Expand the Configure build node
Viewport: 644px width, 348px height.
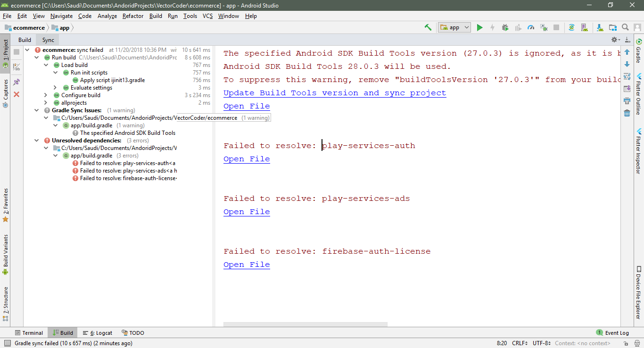tap(46, 95)
